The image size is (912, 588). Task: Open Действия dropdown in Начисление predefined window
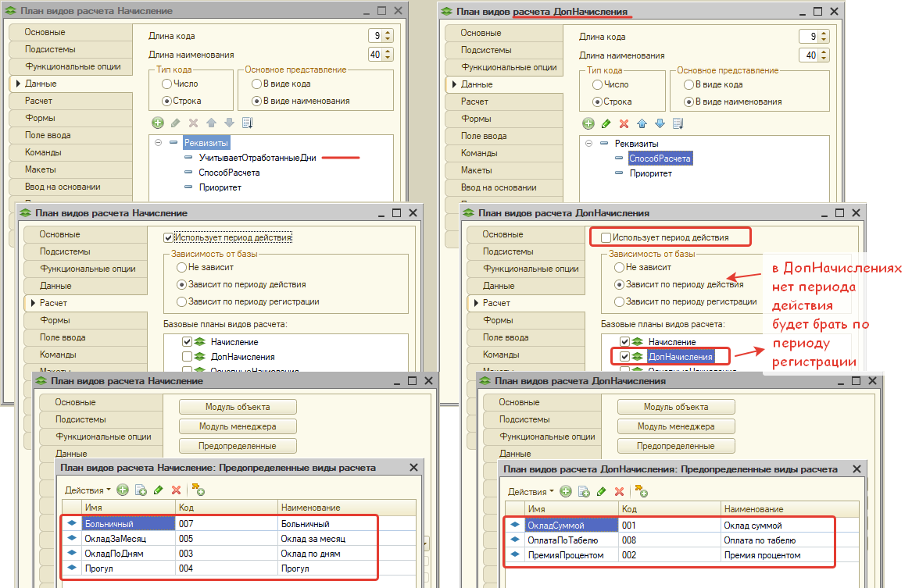click(88, 490)
